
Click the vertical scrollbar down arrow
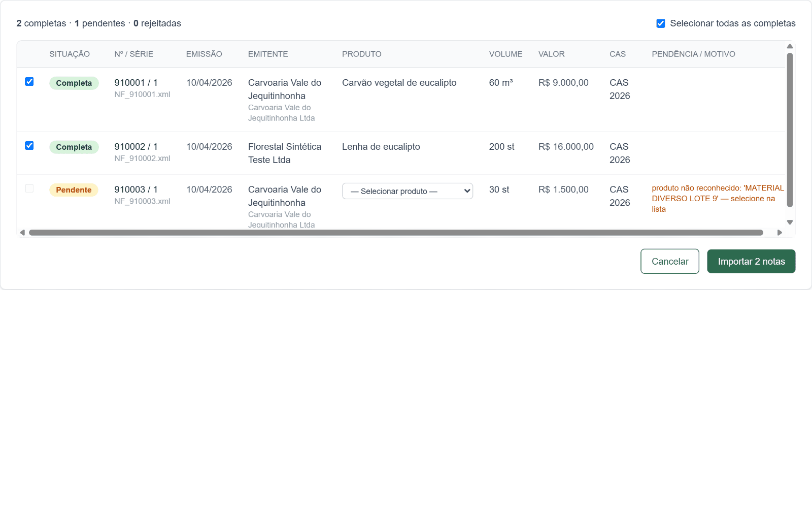point(790,222)
